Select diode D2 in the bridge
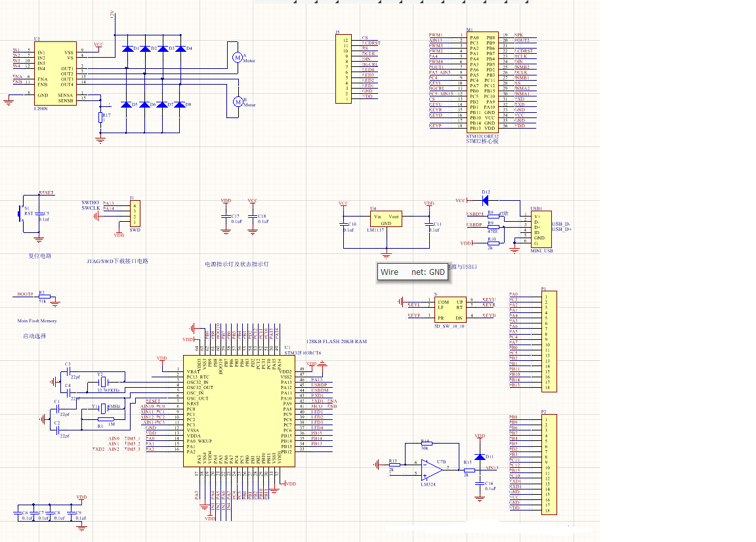The image size is (756, 542). [145, 49]
